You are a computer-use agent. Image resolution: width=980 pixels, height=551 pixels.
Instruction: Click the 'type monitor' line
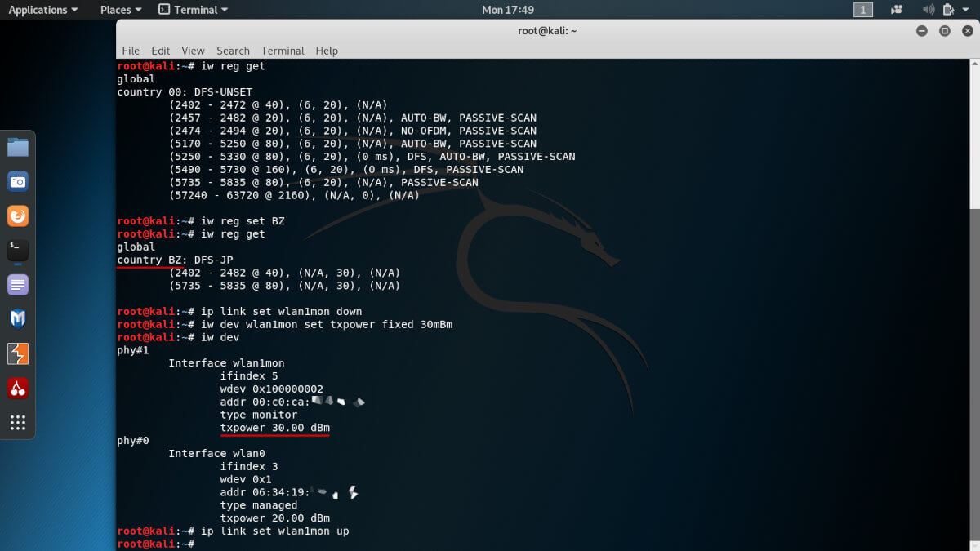tap(258, 415)
